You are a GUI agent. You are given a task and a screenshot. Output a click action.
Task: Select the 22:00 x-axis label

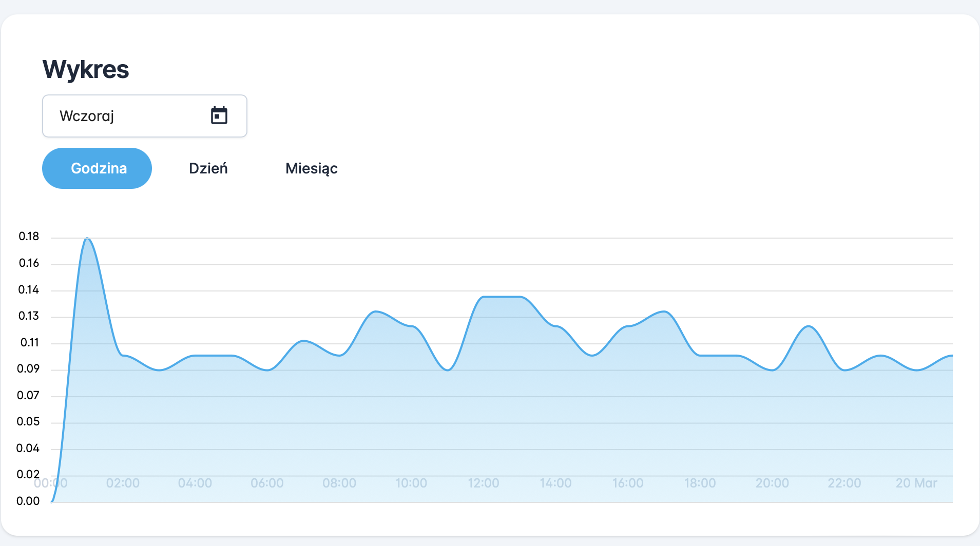844,483
